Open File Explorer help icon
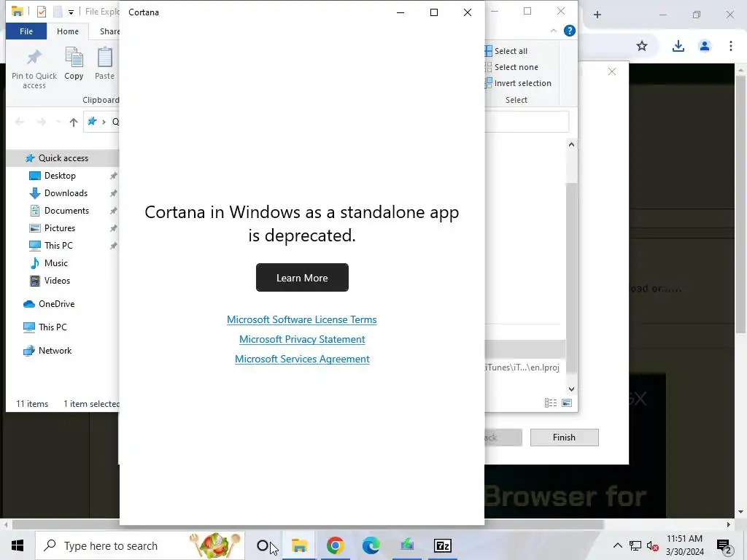Image resolution: width=747 pixels, height=560 pixels. [x=569, y=31]
